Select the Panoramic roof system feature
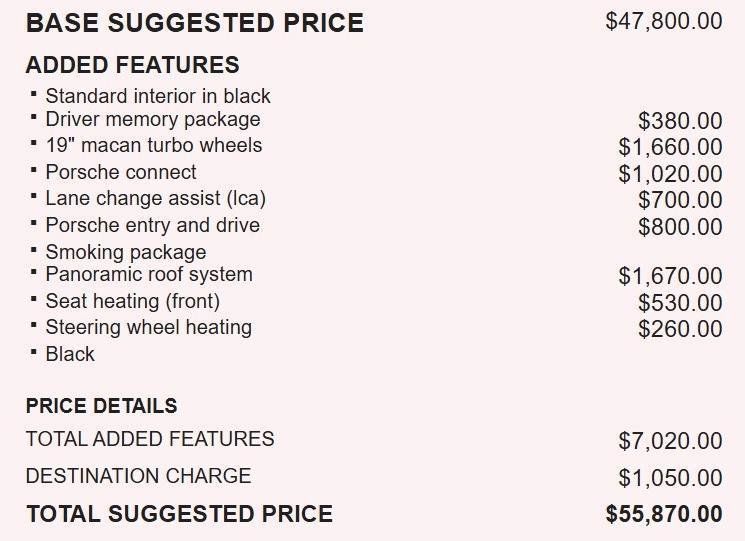 click(x=148, y=274)
